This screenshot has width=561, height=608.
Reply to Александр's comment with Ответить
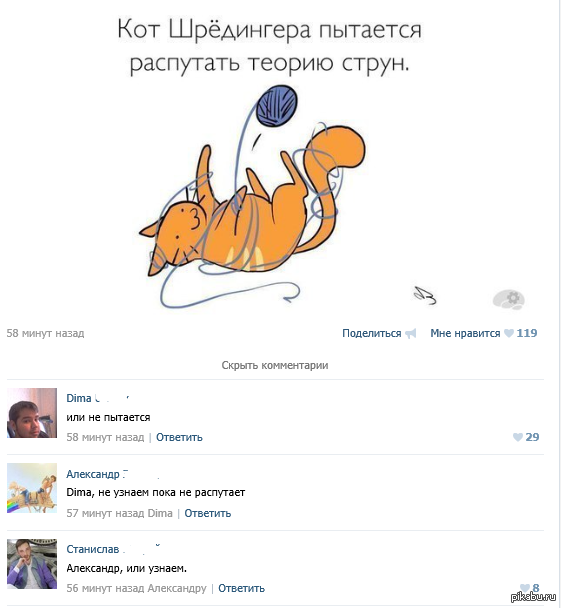click(207, 513)
